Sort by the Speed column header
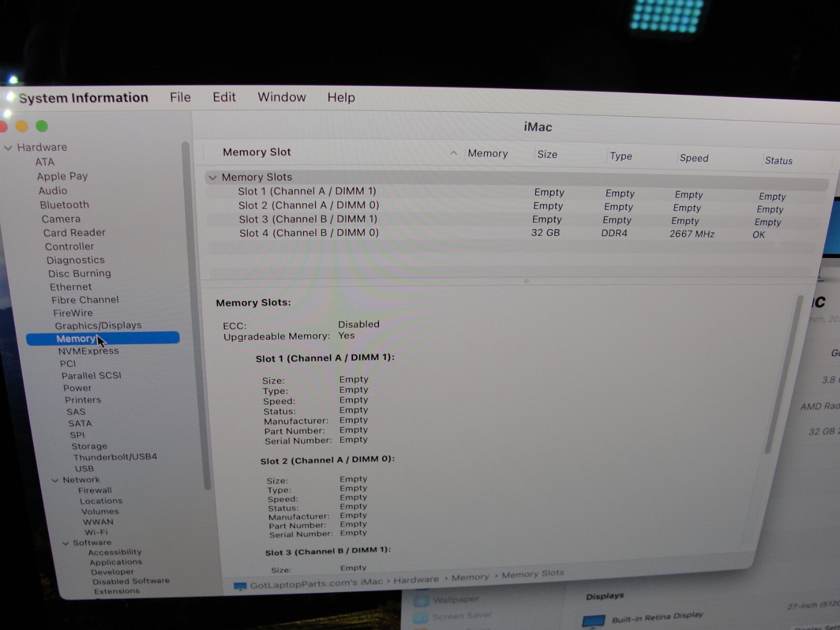Image resolution: width=840 pixels, height=630 pixels. tap(694, 158)
